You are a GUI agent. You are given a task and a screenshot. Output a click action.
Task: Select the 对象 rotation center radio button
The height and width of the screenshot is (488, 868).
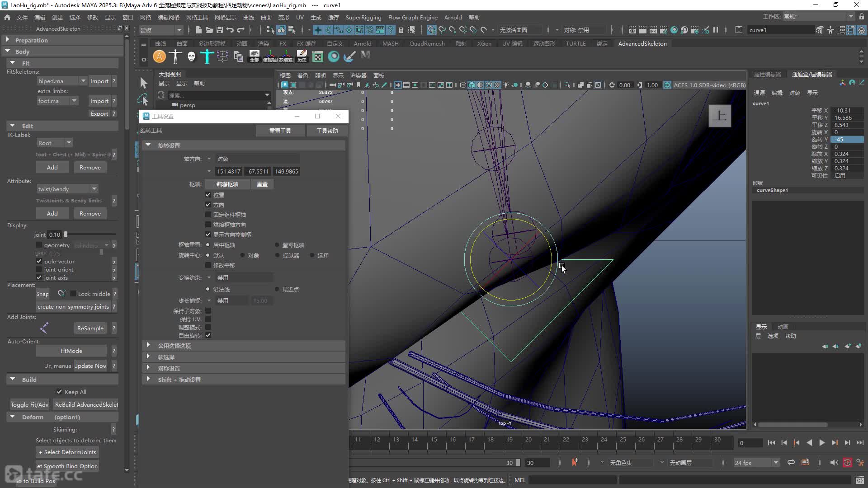(243, 256)
